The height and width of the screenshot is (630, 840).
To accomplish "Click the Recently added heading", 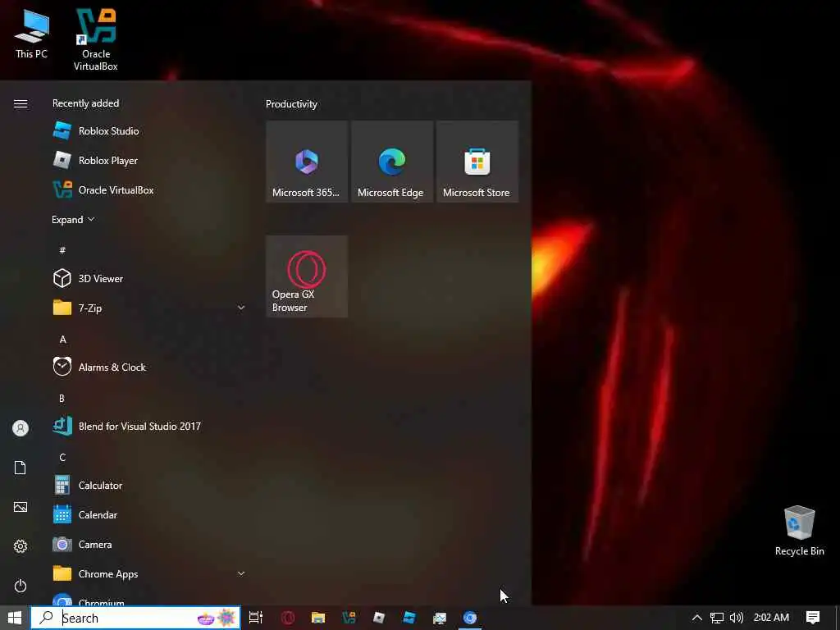I will [x=85, y=103].
